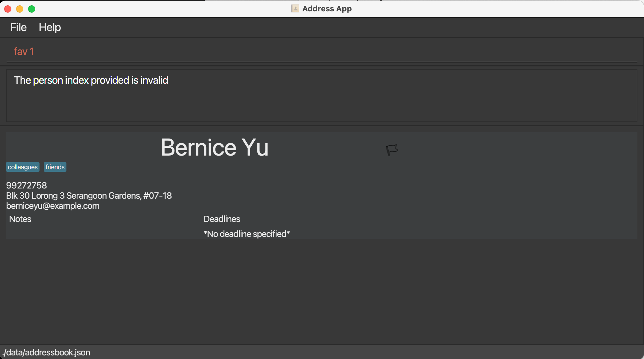Viewport: 644px width, 359px height.
Task: Click the No deadline specified text
Action: click(x=247, y=234)
